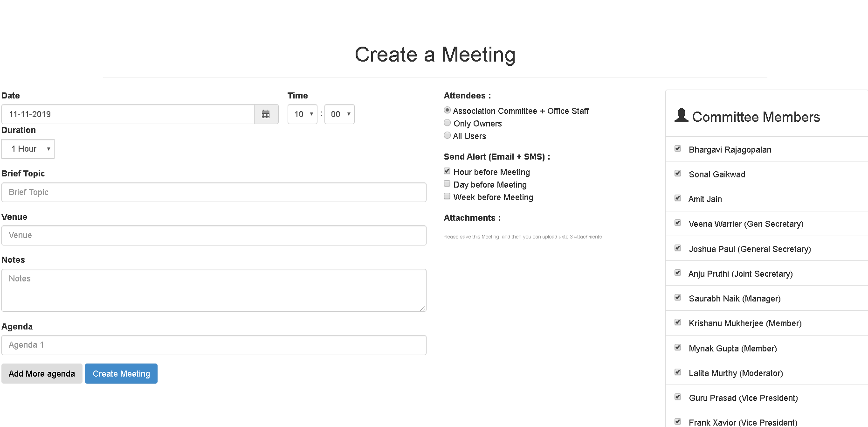Uncheck Saurabh Naik (Manager) member
The height and width of the screenshot is (427, 868).
coord(677,298)
